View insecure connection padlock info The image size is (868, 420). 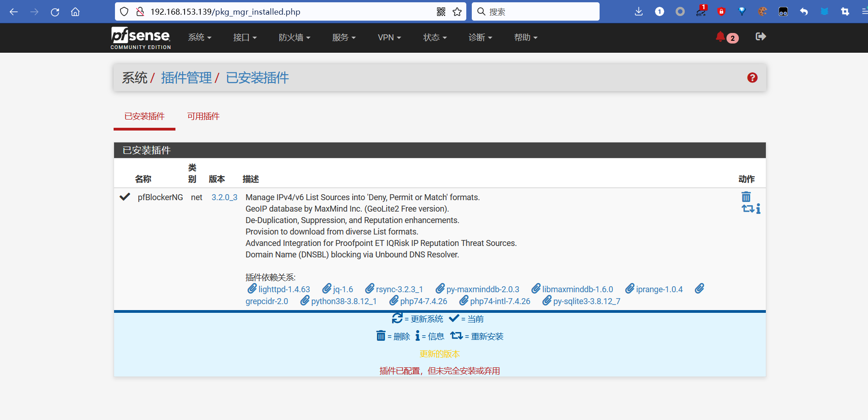click(140, 12)
